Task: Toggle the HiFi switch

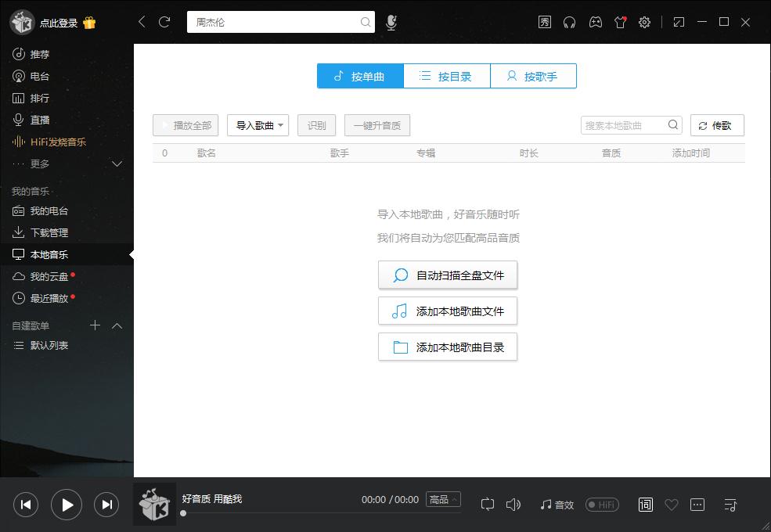Action: [602, 505]
